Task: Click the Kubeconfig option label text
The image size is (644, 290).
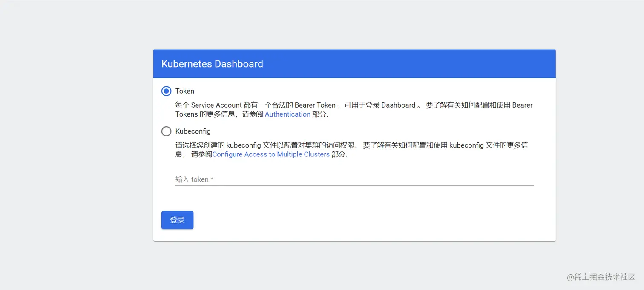Action: click(193, 131)
